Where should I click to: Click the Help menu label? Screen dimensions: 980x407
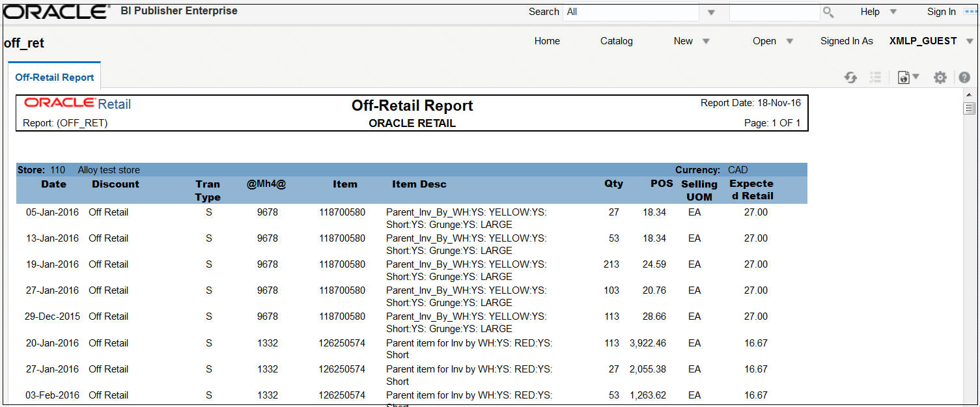tap(870, 12)
